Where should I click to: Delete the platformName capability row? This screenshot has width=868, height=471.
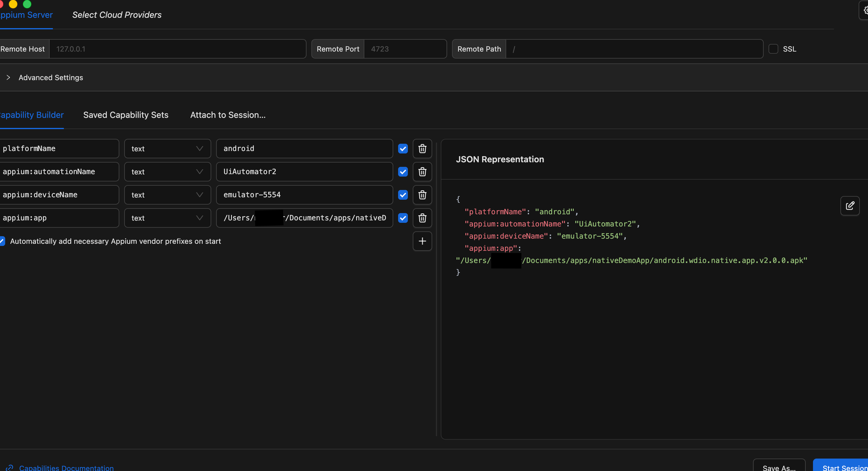422,149
